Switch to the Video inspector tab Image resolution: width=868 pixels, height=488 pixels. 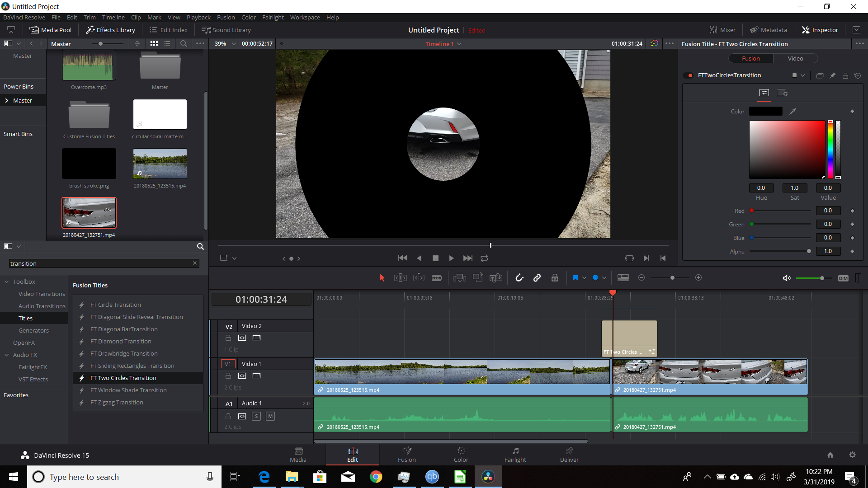point(795,59)
